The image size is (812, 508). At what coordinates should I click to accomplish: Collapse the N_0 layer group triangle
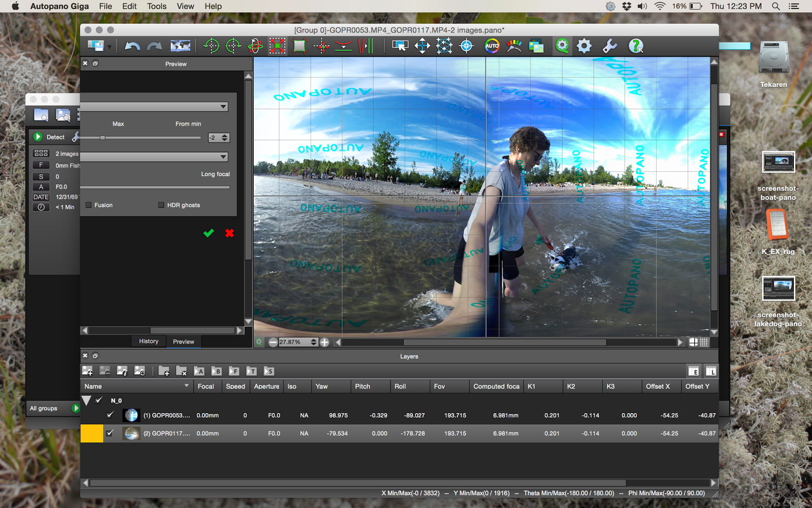tap(86, 401)
